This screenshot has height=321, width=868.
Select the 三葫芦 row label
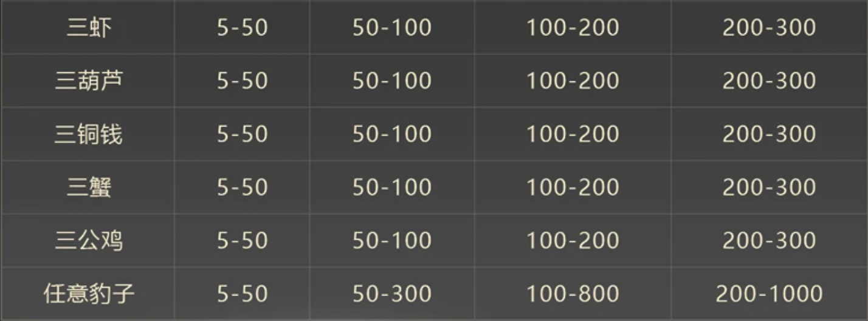[x=89, y=81]
